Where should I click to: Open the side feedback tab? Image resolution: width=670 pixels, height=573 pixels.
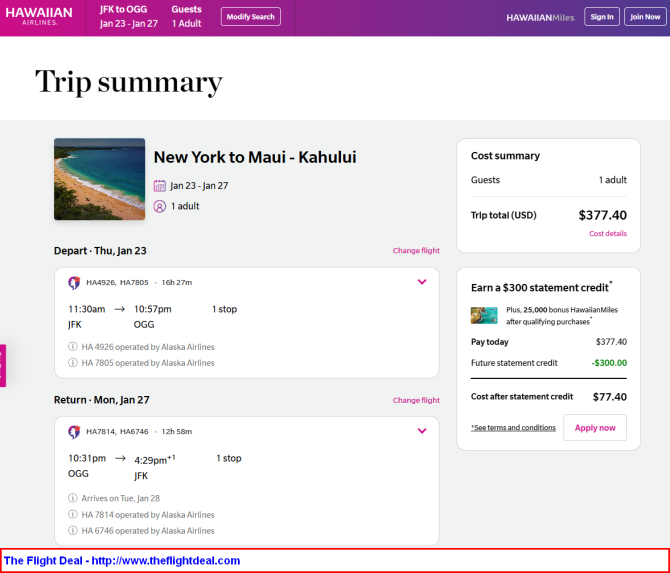coord(3,365)
